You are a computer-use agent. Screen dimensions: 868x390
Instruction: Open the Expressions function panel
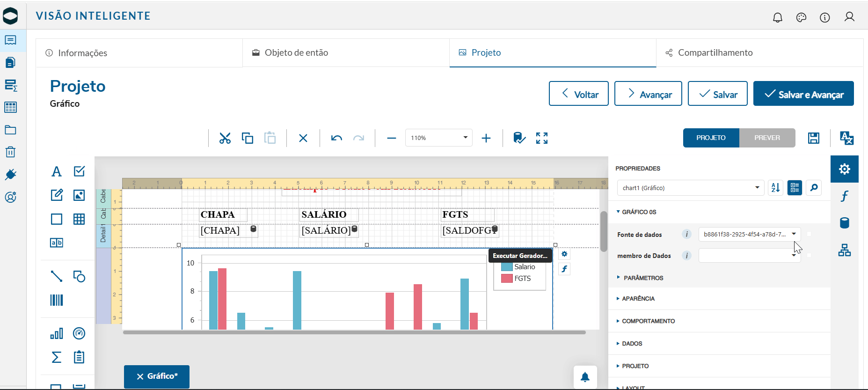pyautogui.click(x=845, y=196)
